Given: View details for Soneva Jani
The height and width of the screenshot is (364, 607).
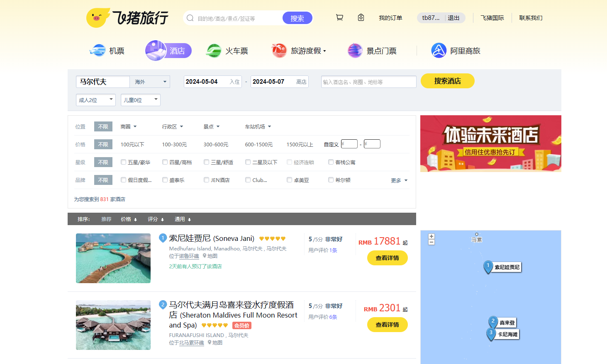Looking at the screenshot, I should 387,258.
